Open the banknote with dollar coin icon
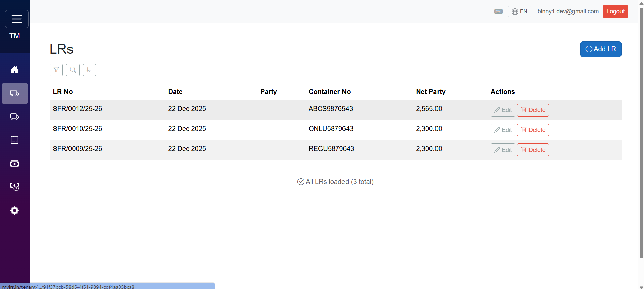Screen dimensions: 644x289 point(14,187)
